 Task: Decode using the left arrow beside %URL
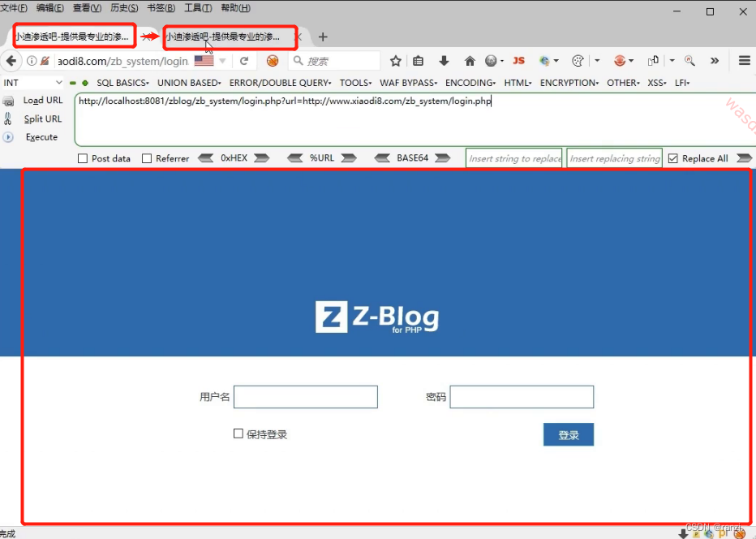(x=295, y=158)
